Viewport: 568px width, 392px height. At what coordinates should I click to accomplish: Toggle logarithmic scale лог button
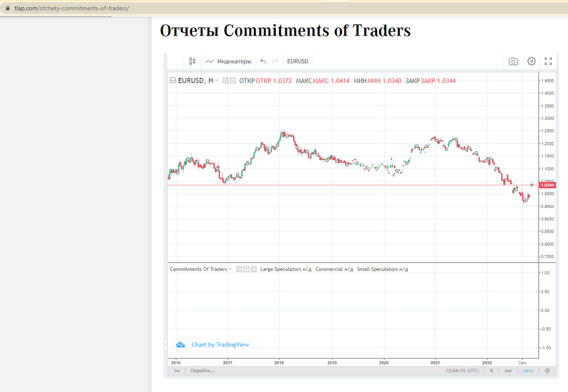[x=508, y=371]
